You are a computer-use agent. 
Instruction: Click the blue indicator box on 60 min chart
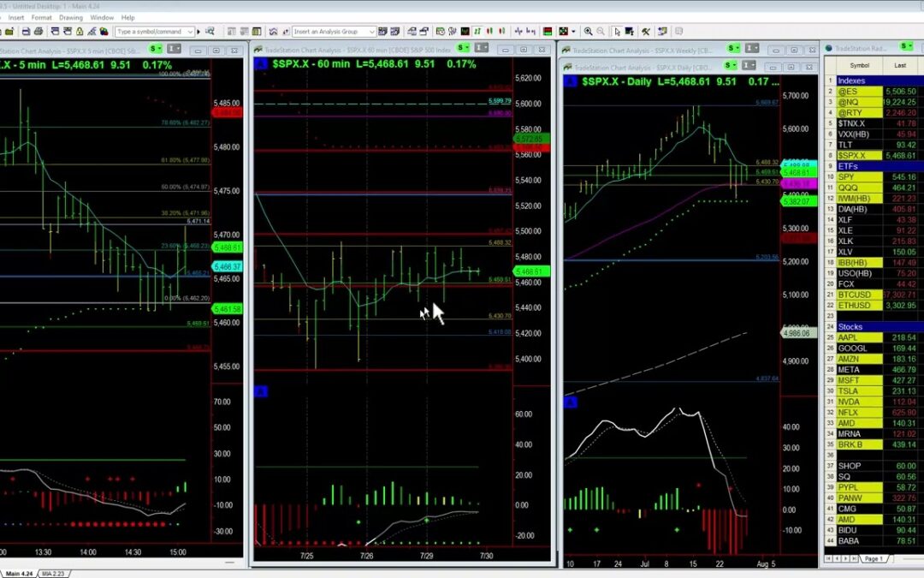coord(261,392)
